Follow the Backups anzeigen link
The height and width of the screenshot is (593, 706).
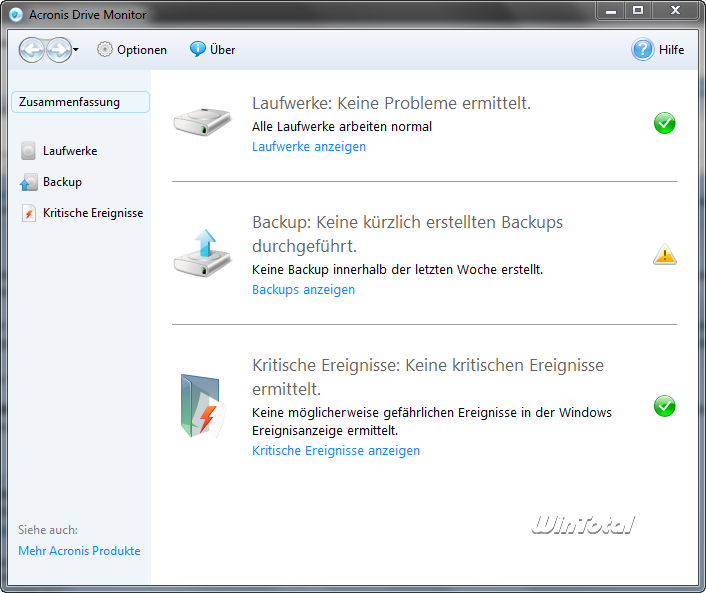[303, 290]
